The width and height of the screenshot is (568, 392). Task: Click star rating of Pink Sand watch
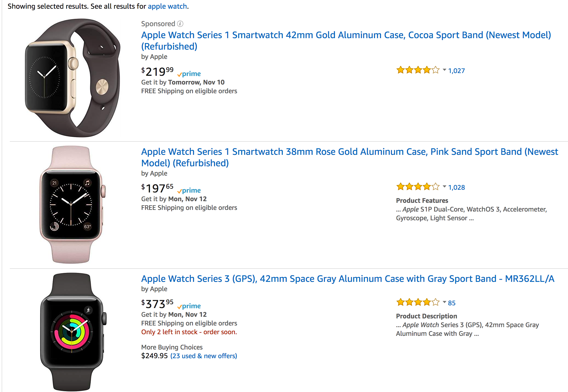pyautogui.click(x=418, y=187)
